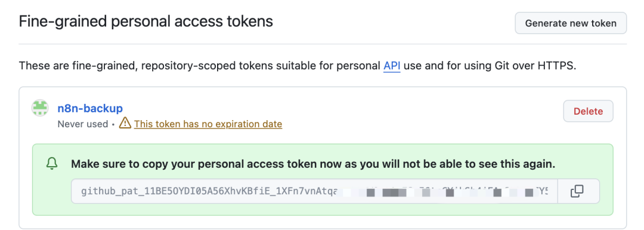Open the API documentation link
The image size is (644, 230).
pyautogui.click(x=392, y=66)
